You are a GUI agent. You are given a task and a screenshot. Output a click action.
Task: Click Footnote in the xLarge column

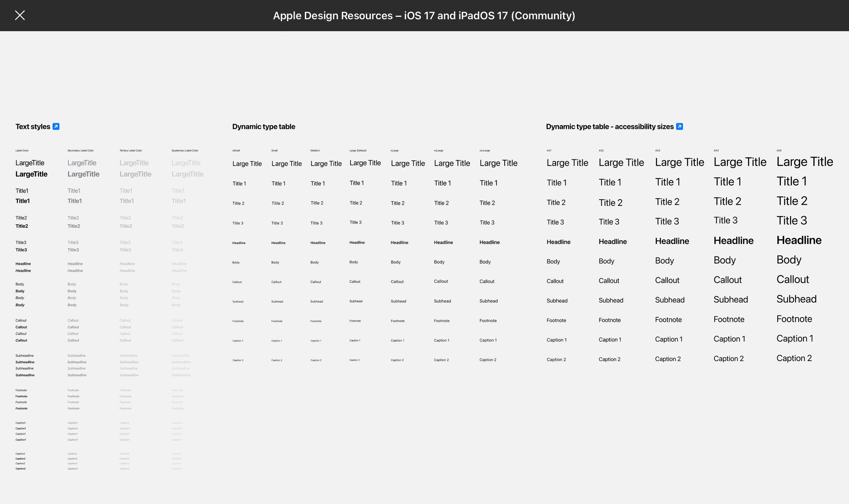point(397,321)
